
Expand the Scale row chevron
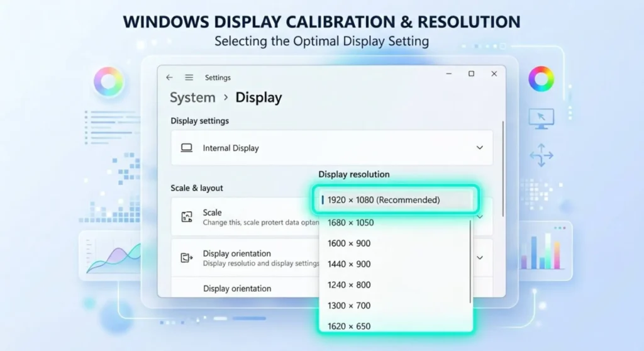[480, 216]
